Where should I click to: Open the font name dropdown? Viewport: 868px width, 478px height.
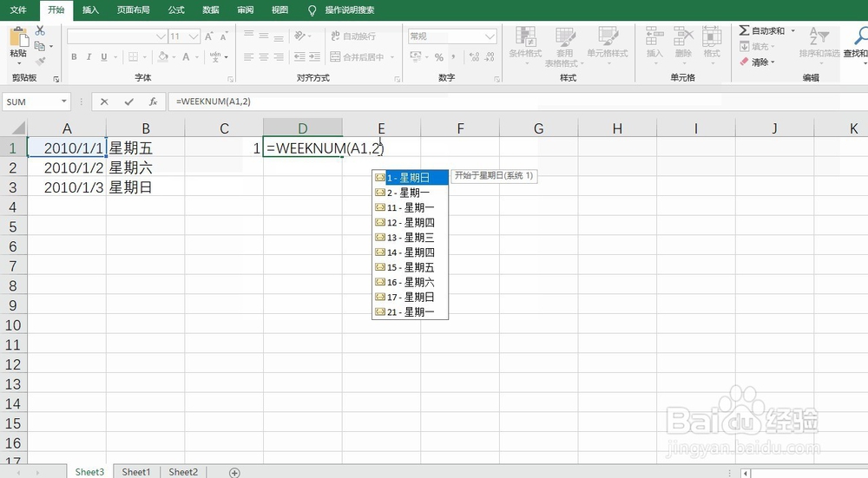pos(161,36)
